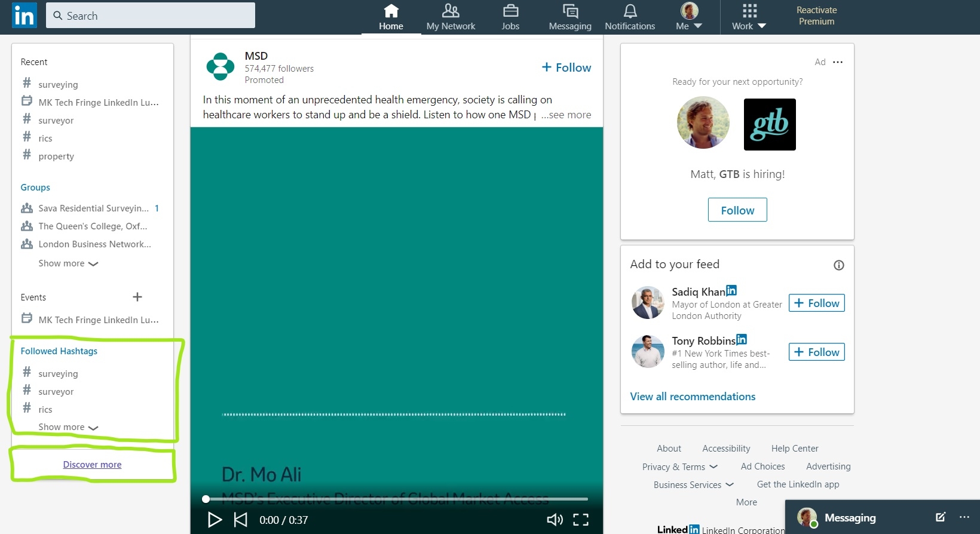Viewport: 980px width, 534px height.
Task: Open Sadiq Khan's profile photo
Action: pyautogui.click(x=648, y=303)
